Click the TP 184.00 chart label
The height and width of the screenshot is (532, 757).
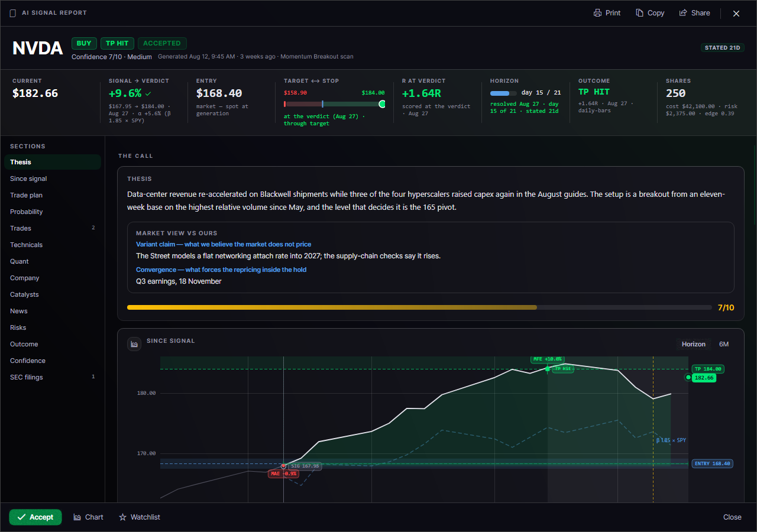point(708,369)
